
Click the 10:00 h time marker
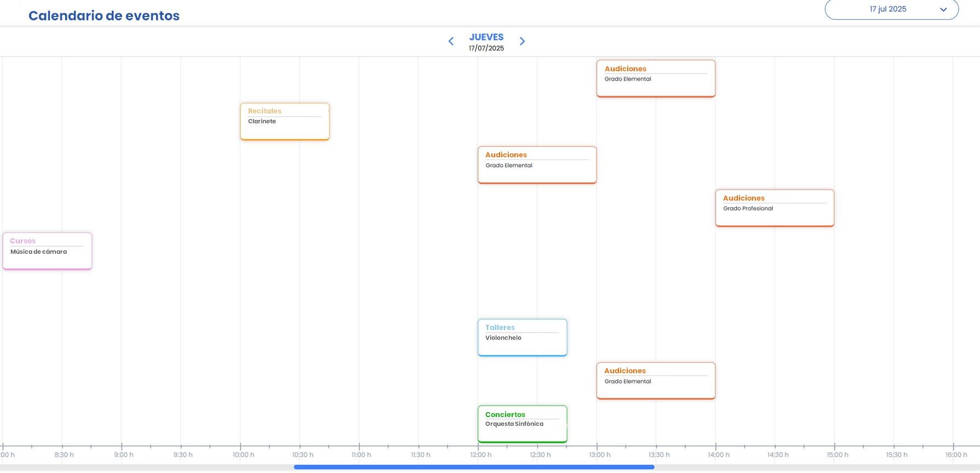243,455
